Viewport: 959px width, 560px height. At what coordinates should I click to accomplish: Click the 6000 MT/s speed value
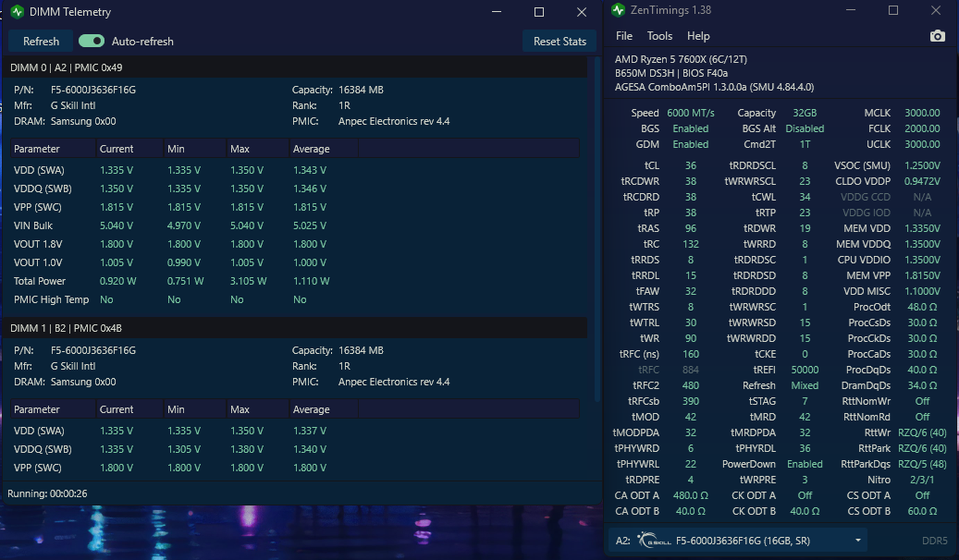click(691, 113)
